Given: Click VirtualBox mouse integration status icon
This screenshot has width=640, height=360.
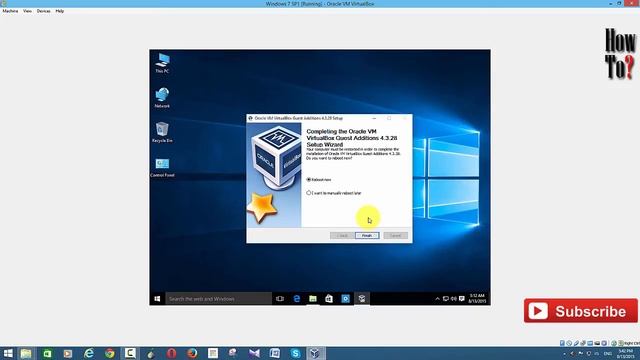Looking at the screenshot, I should pyautogui.click(x=614, y=343).
